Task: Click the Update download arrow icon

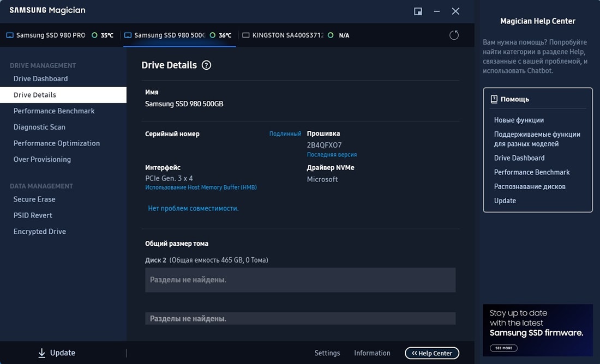Action: tap(41, 353)
